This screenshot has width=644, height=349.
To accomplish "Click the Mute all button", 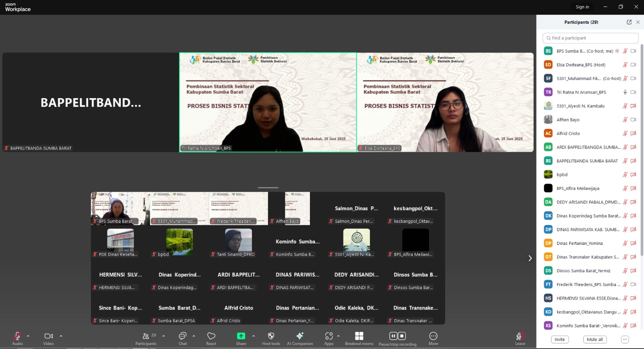I will (x=594, y=339).
